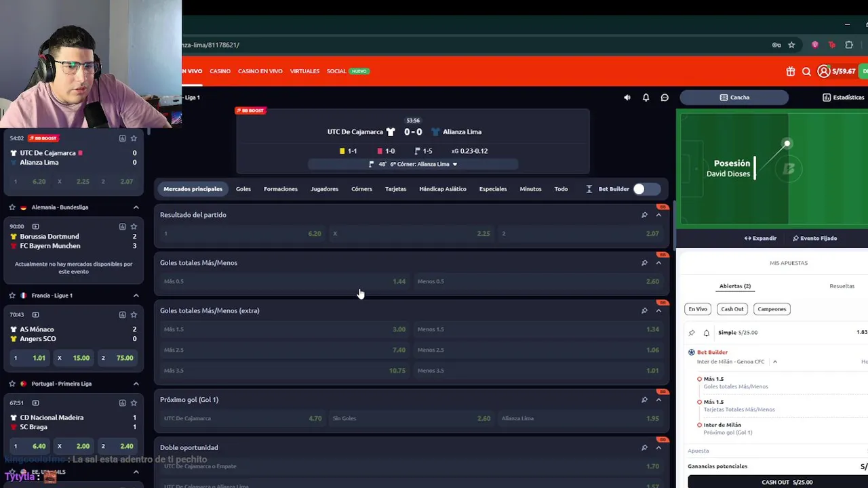868x488 pixels.
Task: Open browser extensions puzzle icon
Action: (849, 45)
